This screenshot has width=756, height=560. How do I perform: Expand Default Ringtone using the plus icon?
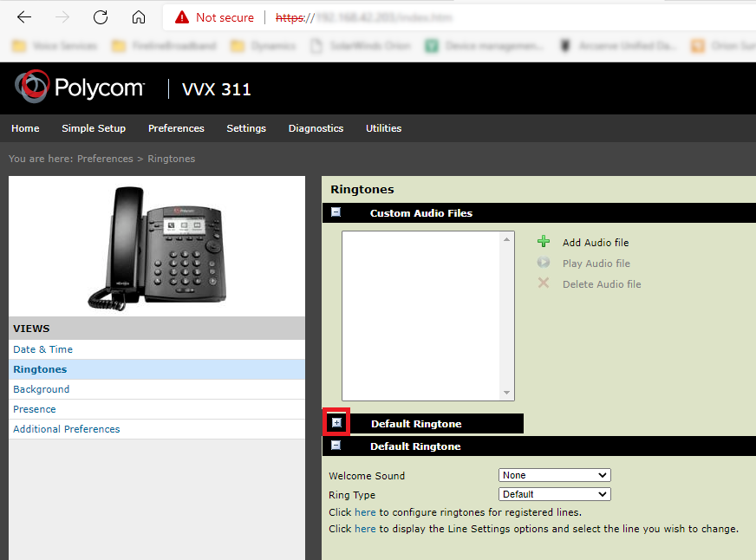[336, 423]
